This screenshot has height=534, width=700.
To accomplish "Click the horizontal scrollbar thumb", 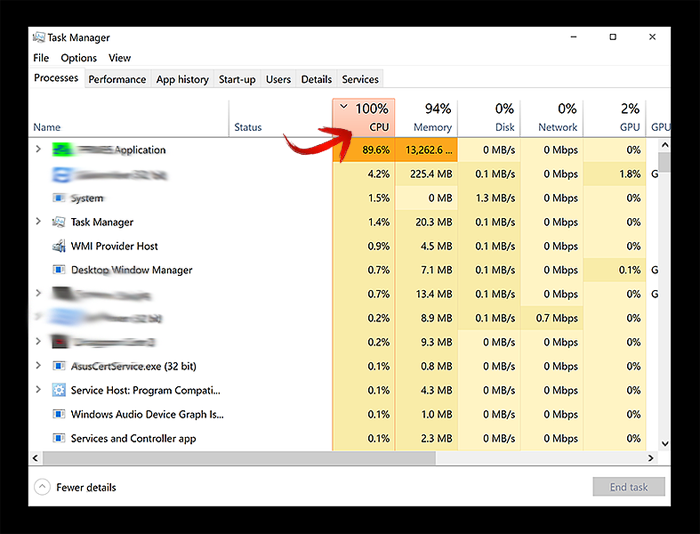I will coord(239,458).
